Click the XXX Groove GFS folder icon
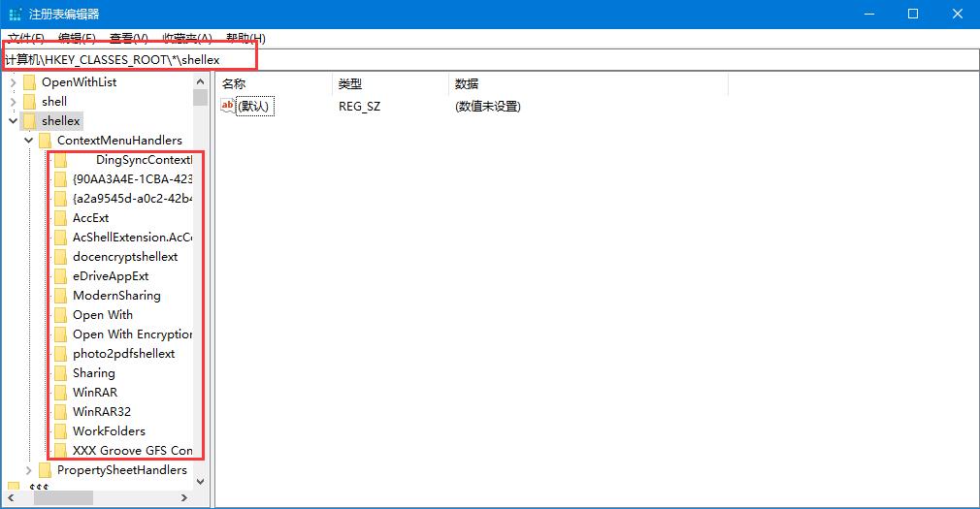The height and width of the screenshot is (509, 980). [x=60, y=450]
